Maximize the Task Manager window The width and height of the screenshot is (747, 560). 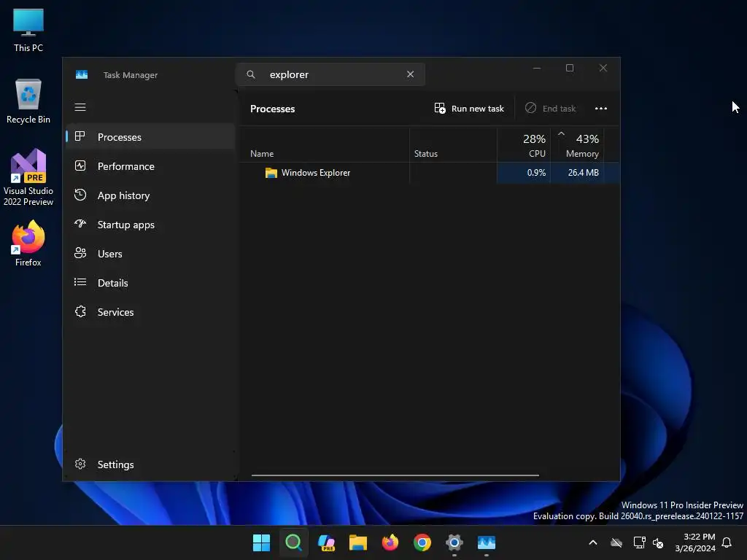click(570, 68)
